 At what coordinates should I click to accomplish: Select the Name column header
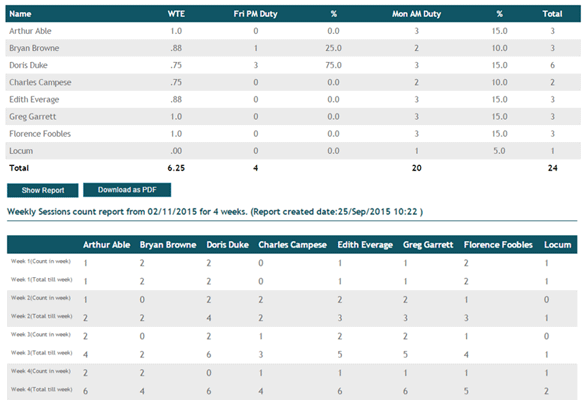tap(20, 14)
